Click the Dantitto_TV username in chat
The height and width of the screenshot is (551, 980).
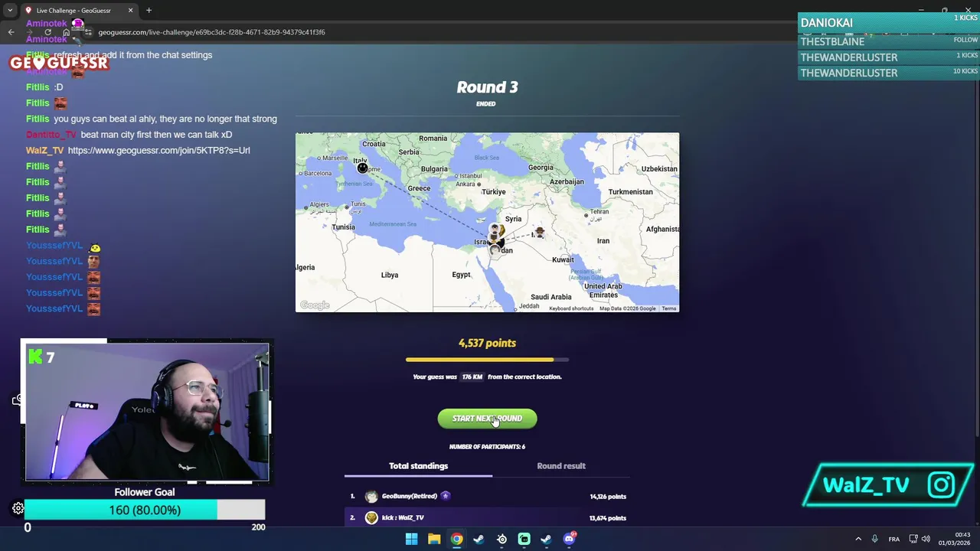coord(51,135)
